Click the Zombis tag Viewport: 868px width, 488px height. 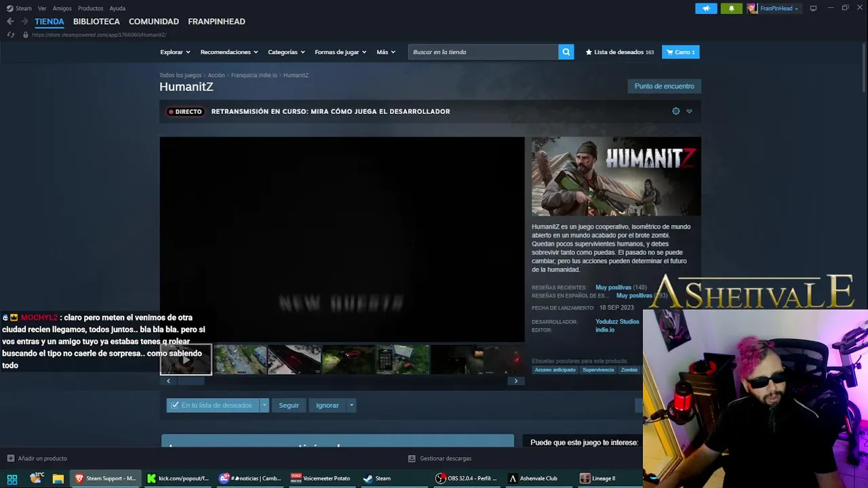point(629,370)
